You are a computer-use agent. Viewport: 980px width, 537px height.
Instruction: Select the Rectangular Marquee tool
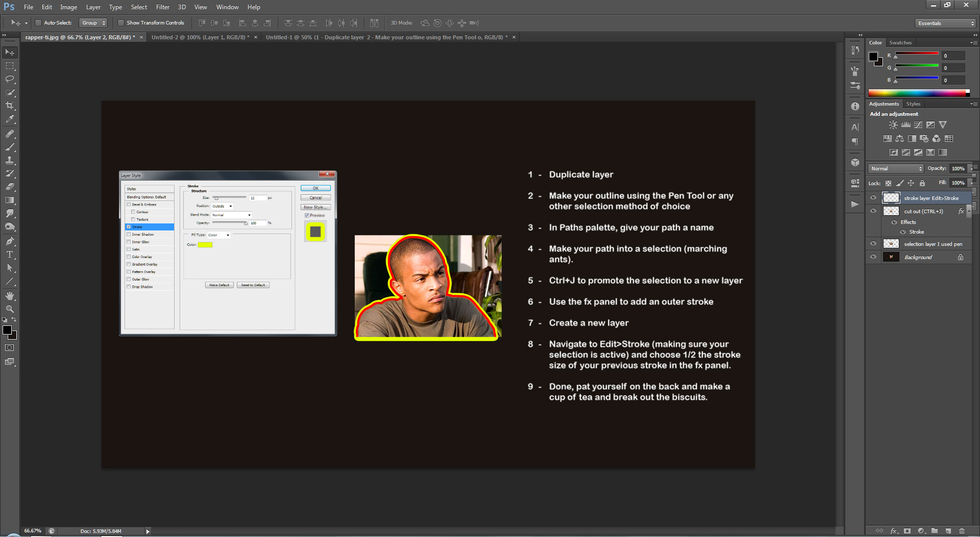(x=10, y=66)
